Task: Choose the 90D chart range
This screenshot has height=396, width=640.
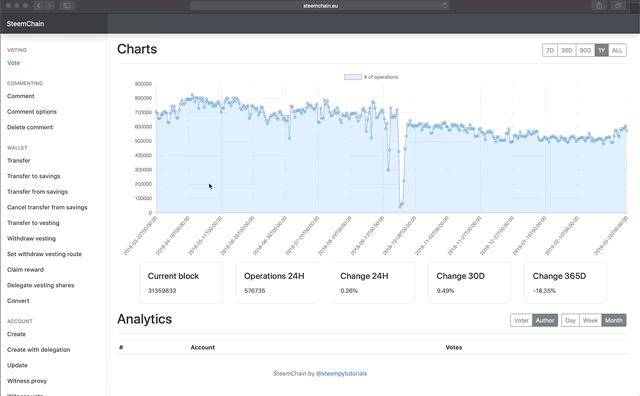Action: pyautogui.click(x=585, y=50)
